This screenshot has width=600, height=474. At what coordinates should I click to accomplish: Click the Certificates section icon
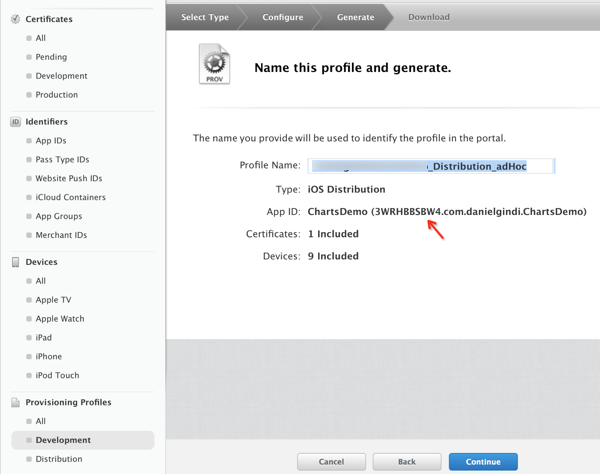tap(15, 19)
